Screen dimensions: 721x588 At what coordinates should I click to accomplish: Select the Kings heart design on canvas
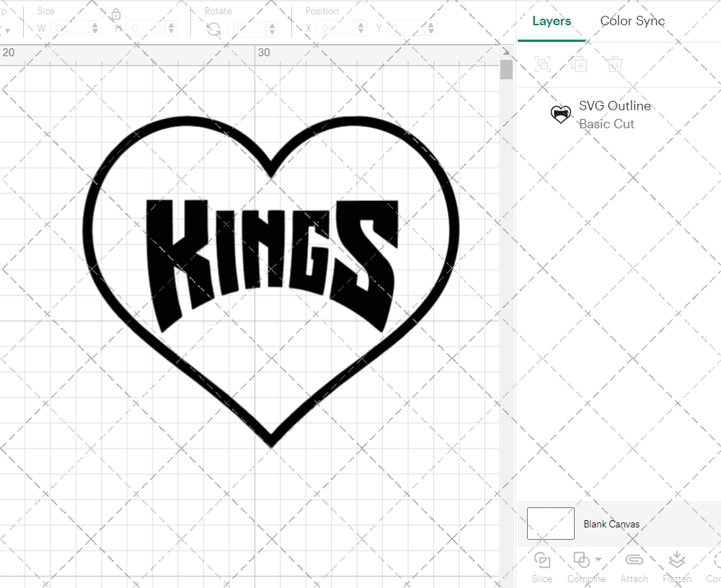click(x=271, y=281)
